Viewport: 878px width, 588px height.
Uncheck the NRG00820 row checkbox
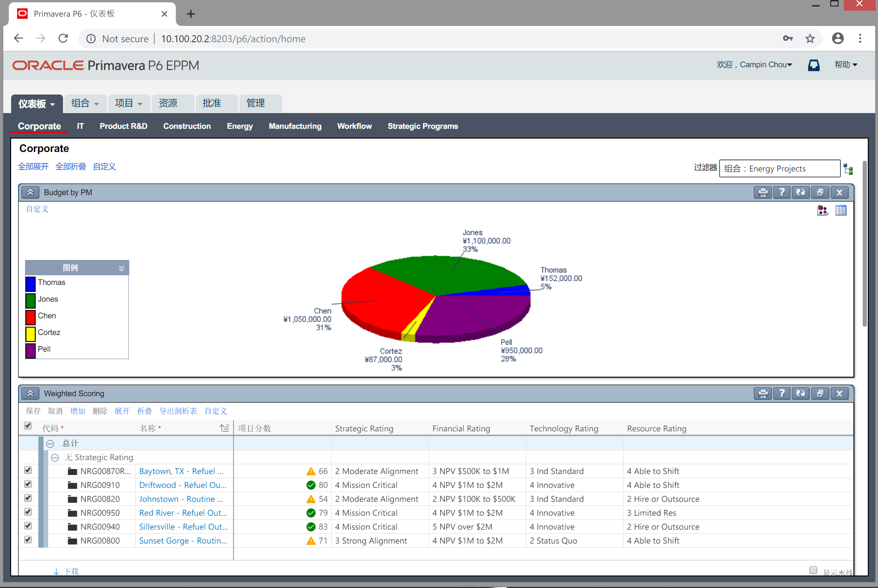28,498
